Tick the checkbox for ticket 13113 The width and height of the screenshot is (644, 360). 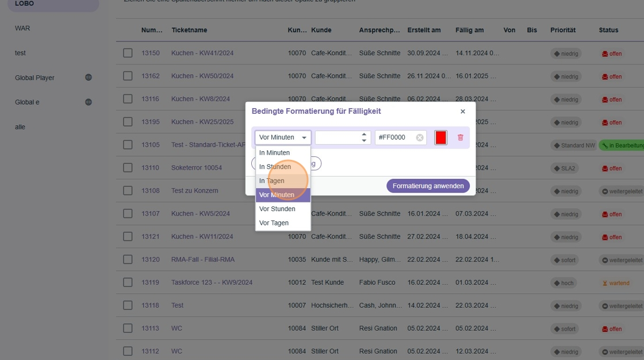coord(128,328)
